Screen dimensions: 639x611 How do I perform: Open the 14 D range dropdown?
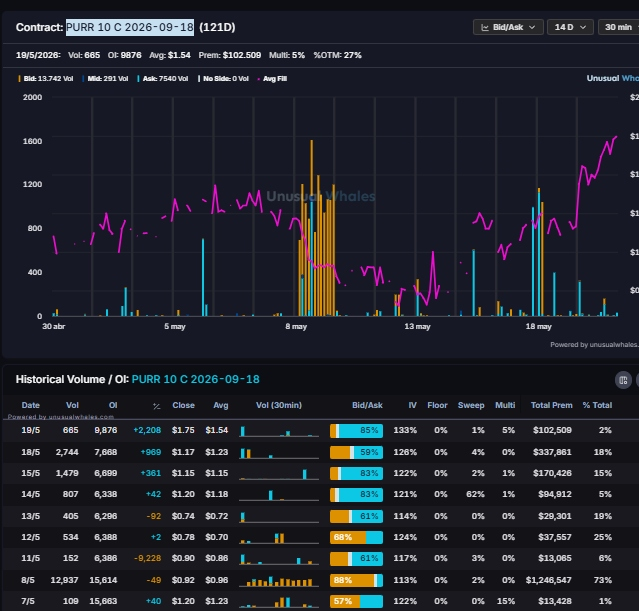(570, 27)
